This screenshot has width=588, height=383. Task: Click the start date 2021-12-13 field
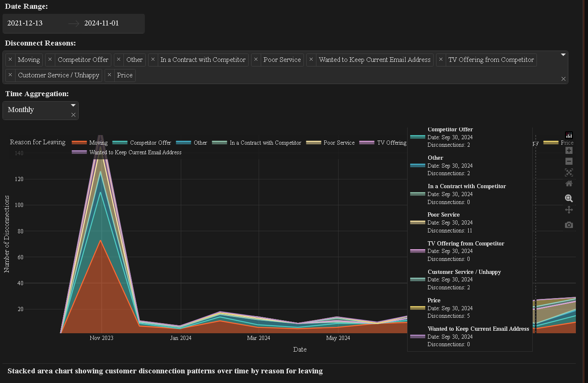[25, 23]
